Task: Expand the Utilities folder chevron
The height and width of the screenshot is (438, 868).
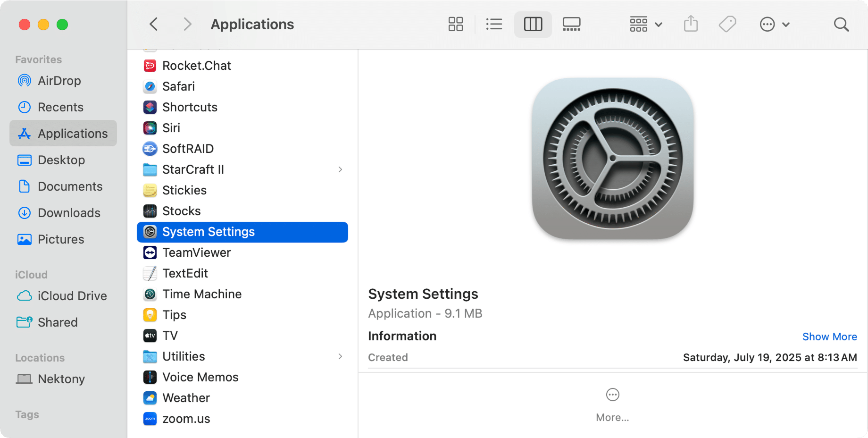Action: (x=340, y=356)
